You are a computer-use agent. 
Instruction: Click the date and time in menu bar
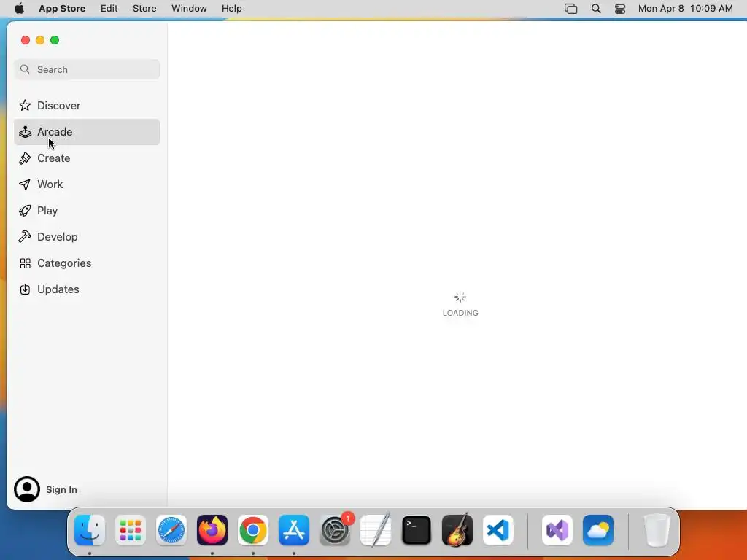pos(686,9)
